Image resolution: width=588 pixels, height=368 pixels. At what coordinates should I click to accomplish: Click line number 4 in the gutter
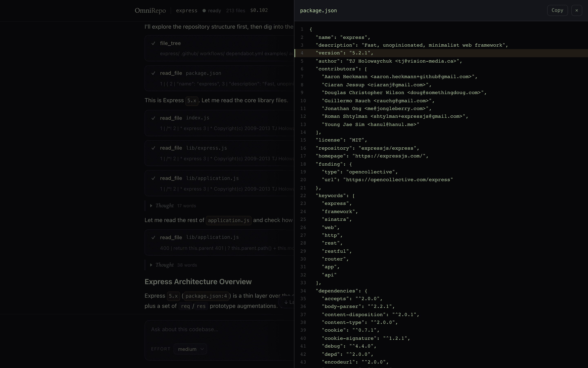click(x=302, y=53)
